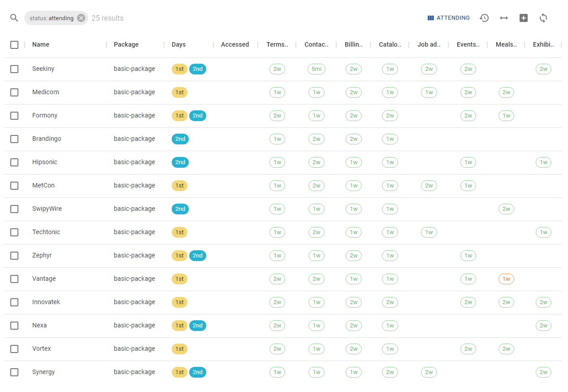The width and height of the screenshot is (568, 392).
Task: Click the 2nd day tag in Seekiny row
Action: click(198, 69)
